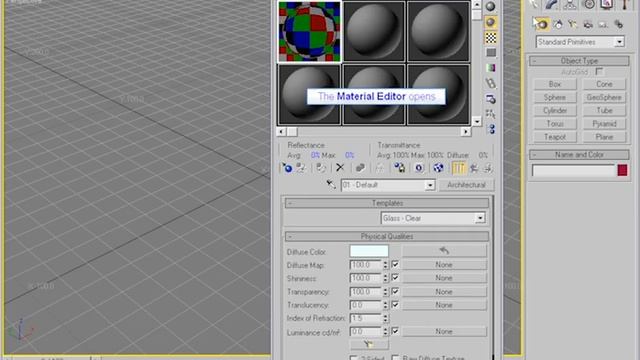
Task: Click Get Material icon in Material Editor toolbar
Action: 287,168
